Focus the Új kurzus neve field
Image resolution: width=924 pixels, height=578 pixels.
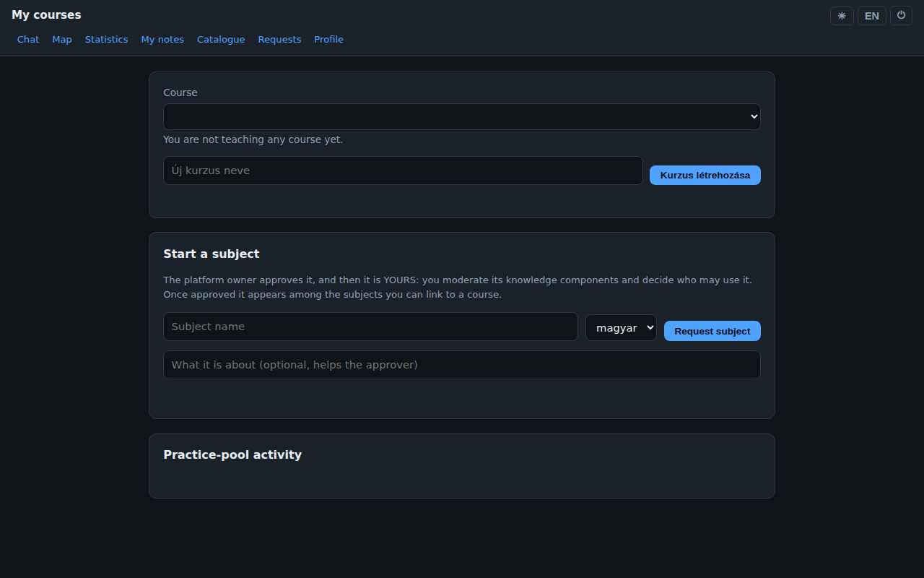pos(403,171)
